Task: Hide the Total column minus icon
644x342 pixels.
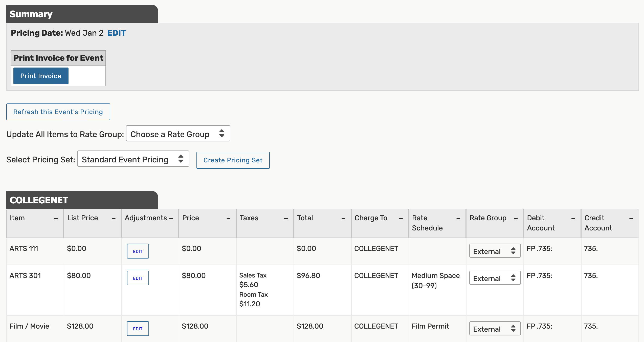Action: click(x=343, y=218)
